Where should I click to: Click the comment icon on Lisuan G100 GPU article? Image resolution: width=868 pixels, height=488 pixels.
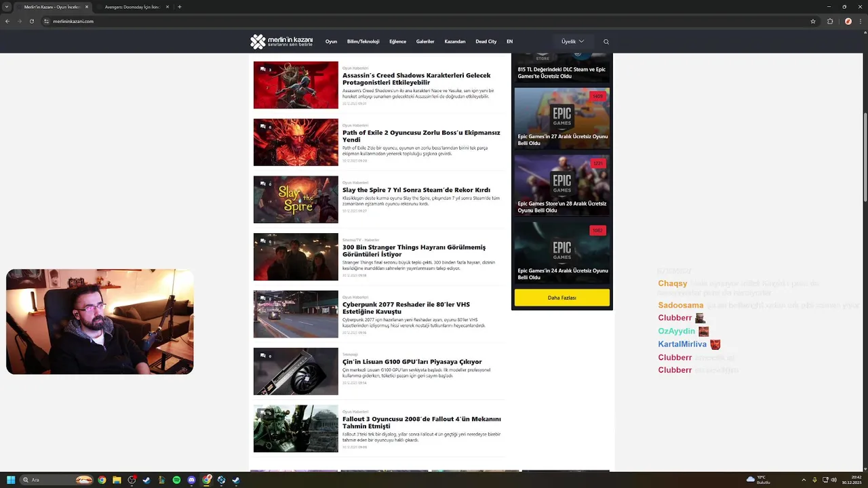263,356
